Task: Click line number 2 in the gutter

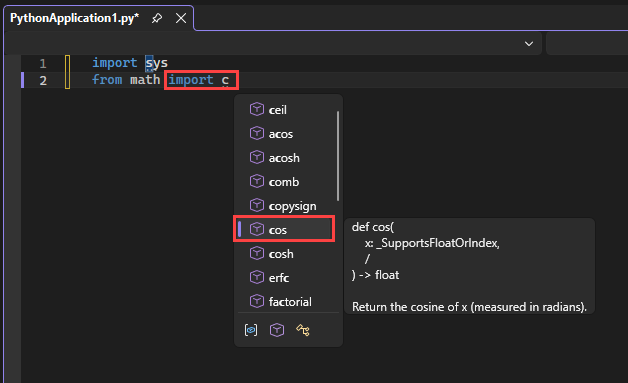Action: coord(43,81)
